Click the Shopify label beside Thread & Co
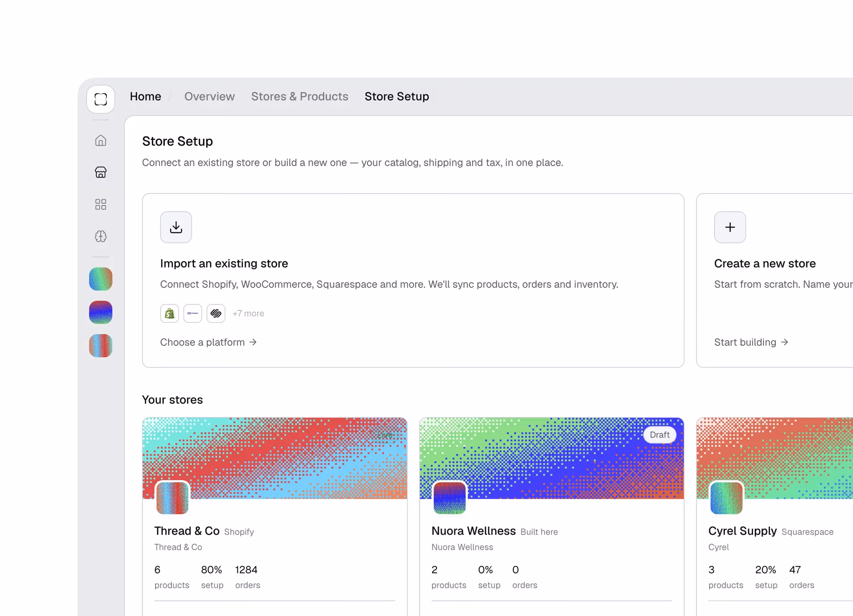This screenshot has height=616, width=853. click(x=239, y=532)
